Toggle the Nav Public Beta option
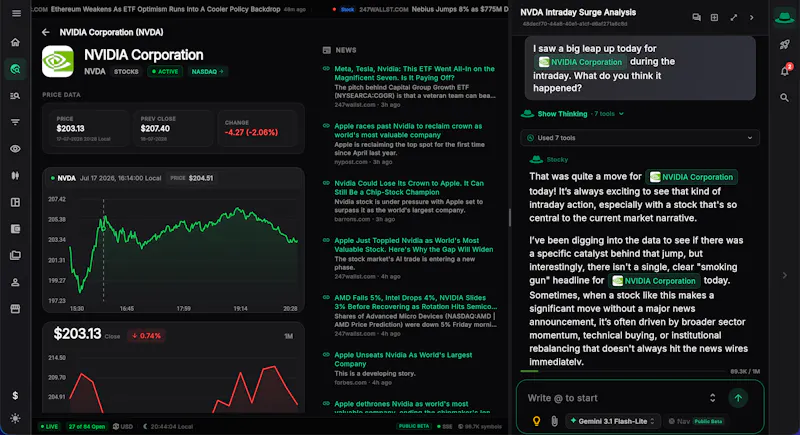This screenshot has width=800, height=435. point(696,421)
